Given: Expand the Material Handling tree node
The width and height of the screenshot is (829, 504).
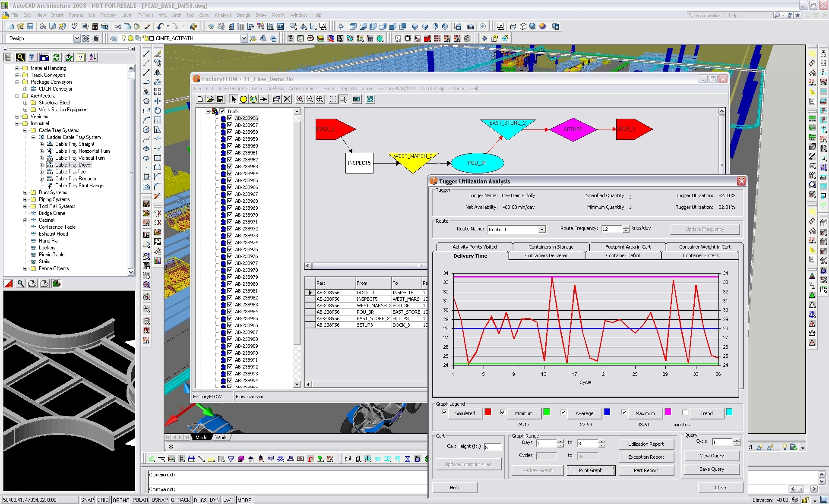Looking at the screenshot, I should [17, 68].
